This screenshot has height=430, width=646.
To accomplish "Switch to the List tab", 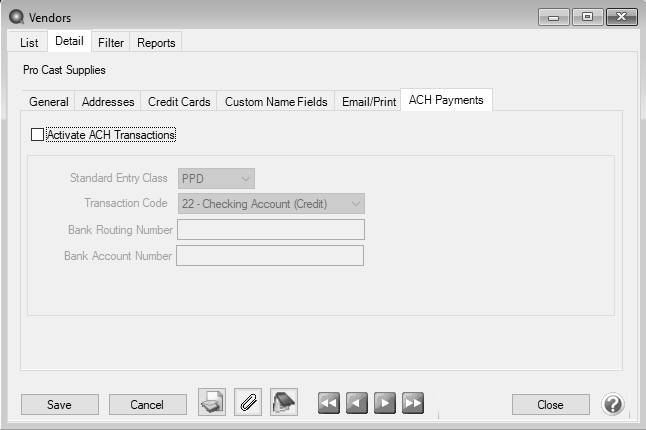I will (29, 42).
